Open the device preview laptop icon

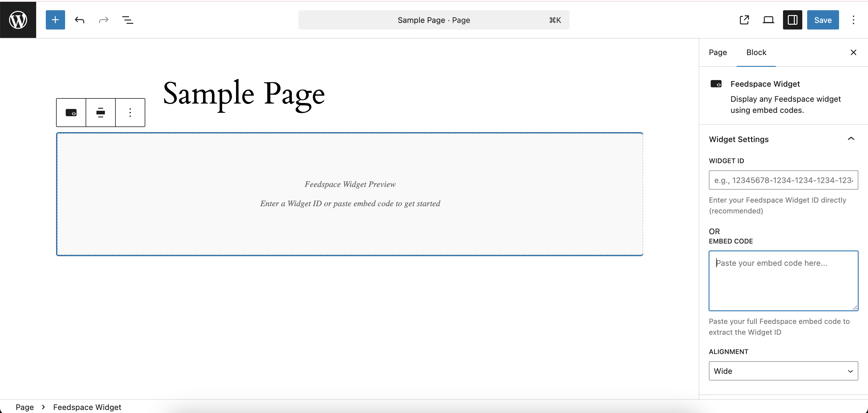[x=768, y=20]
